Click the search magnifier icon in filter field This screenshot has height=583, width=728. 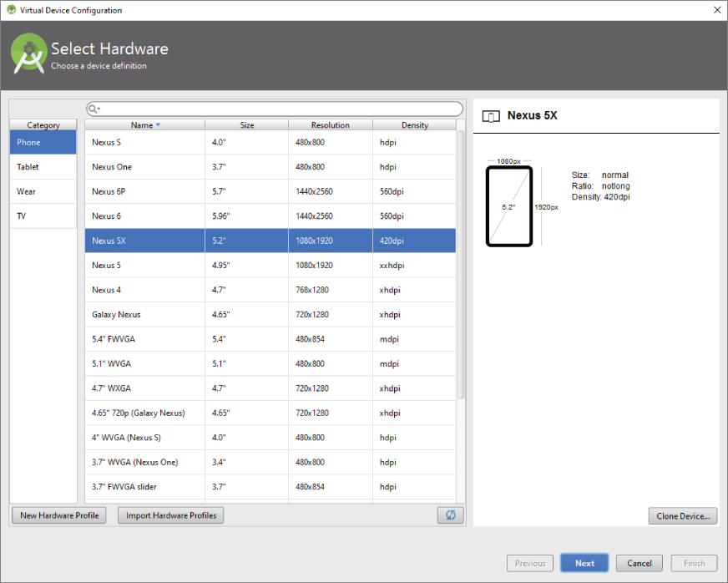point(94,109)
